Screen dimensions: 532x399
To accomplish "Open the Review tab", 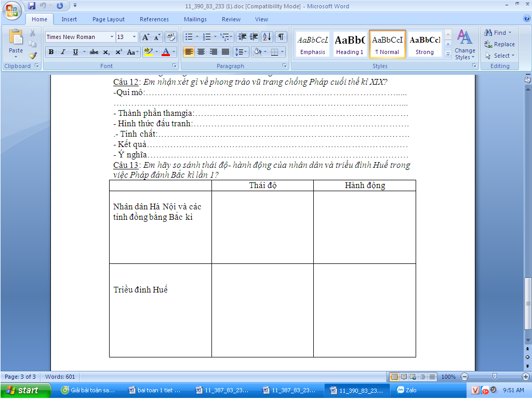I will (x=231, y=19).
